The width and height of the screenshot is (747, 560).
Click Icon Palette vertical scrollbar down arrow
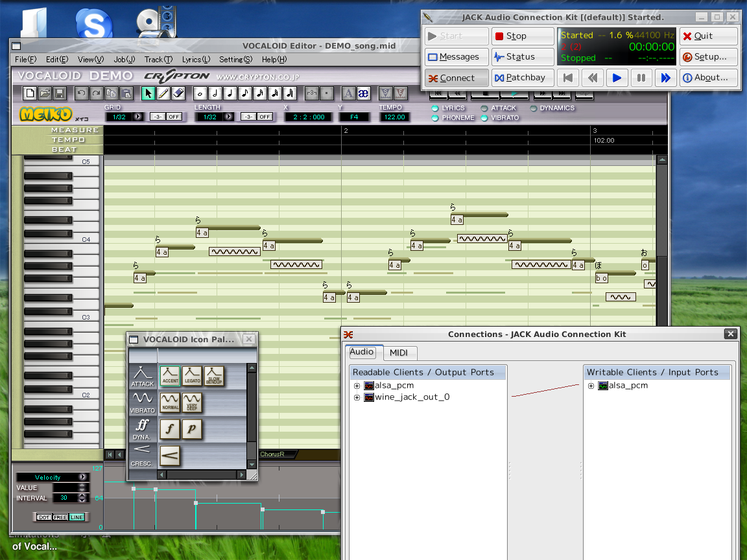tap(252, 464)
